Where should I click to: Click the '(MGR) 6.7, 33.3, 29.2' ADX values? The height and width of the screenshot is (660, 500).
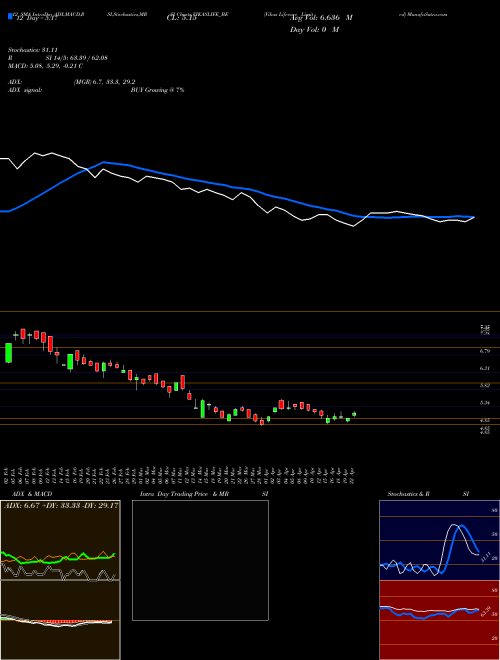tap(104, 82)
